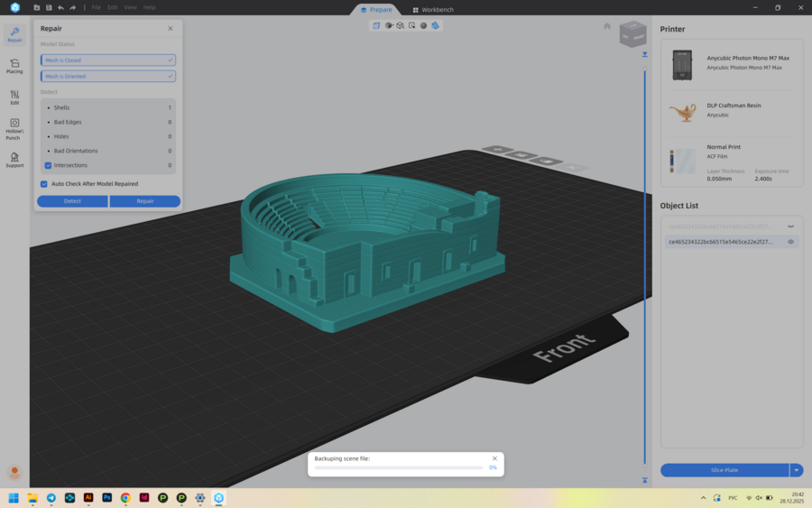Click the Repair wrench tool icon
The image size is (812, 508).
pos(14,33)
